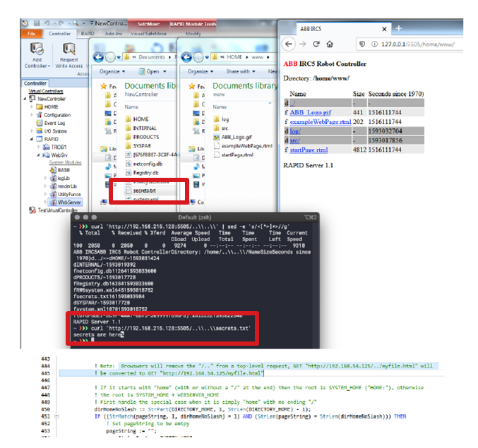This screenshot has height=448, width=478.
Task: Open a new browser tab with plus
Action: click(x=398, y=28)
